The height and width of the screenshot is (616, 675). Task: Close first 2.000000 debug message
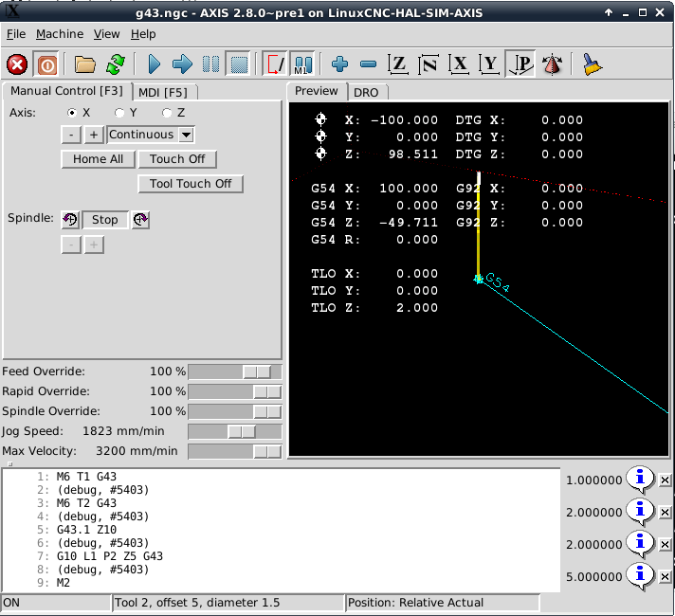click(x=666, y=513)
